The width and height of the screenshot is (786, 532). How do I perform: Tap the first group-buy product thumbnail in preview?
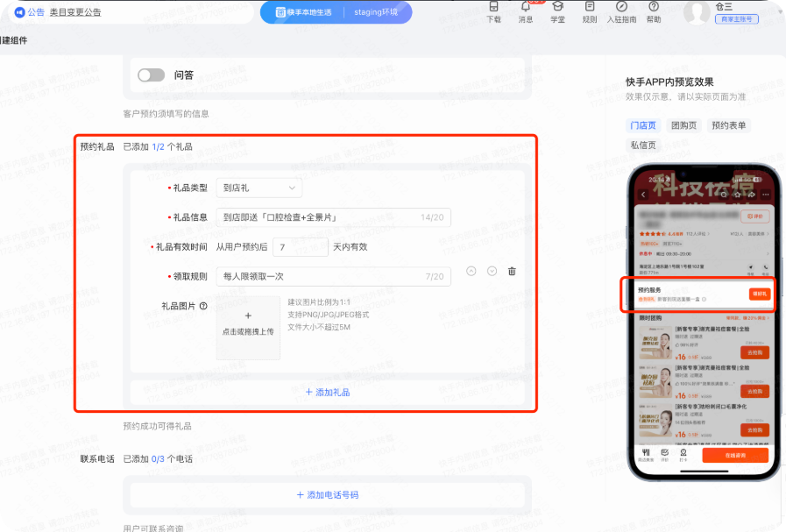(x=655, y=342)
